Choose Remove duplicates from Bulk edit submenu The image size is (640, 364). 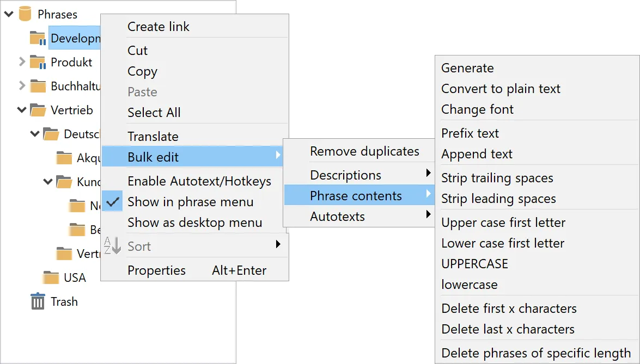pos(364,151)
